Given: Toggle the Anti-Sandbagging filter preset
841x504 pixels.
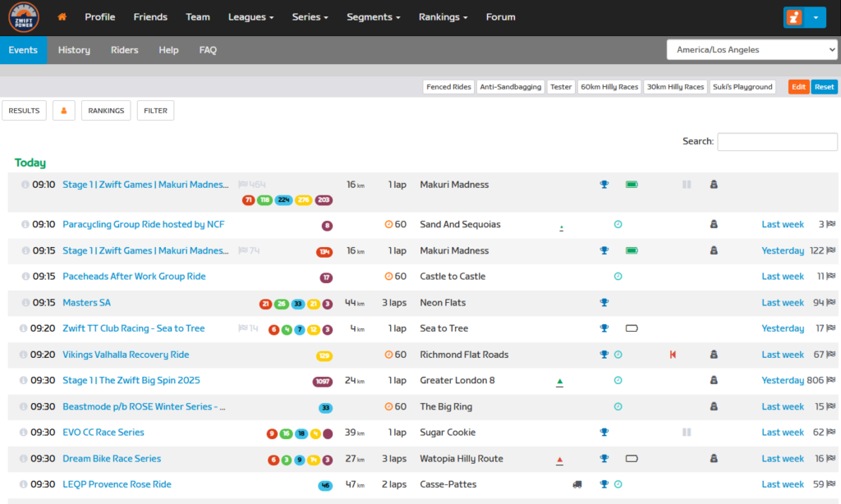Looking at the screenshot, I should pos(510,87).
